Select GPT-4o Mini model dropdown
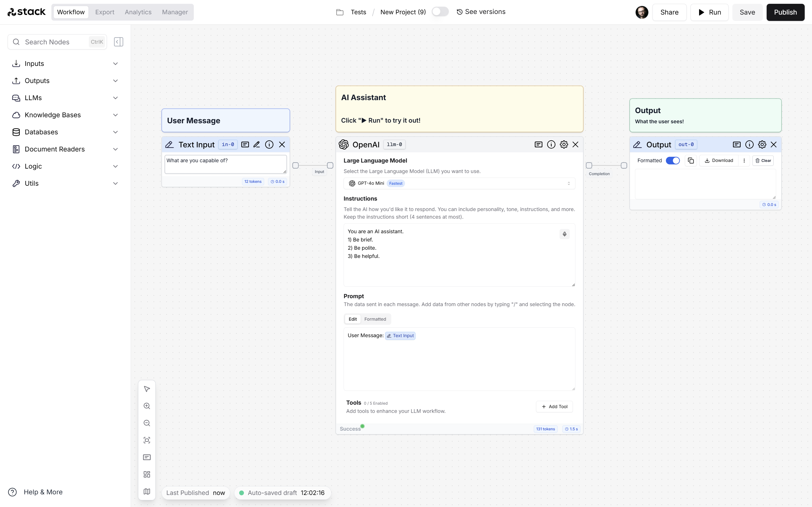 click(x=459, y=183)
